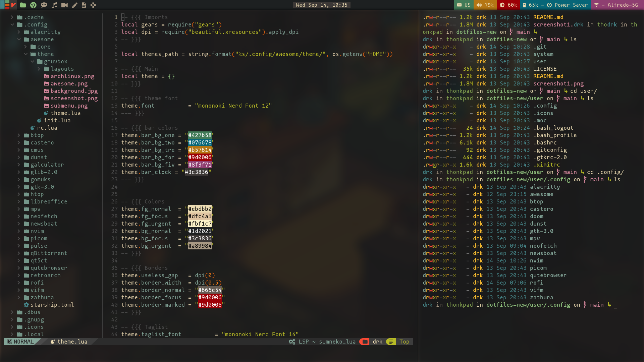This screenshot has height=362, width=644.
Task: Click the music note app icon
Action: (x=54, y=5)
